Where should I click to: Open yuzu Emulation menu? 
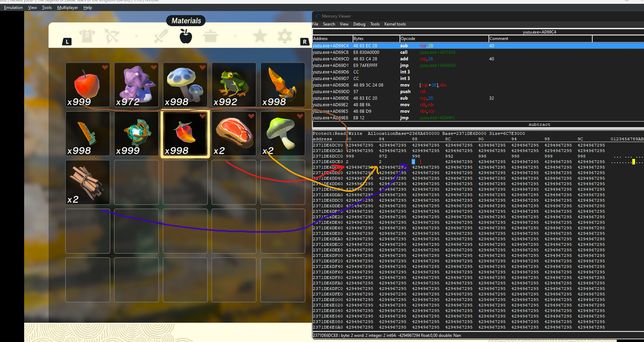pyautogui.click(x=13, y=8)
